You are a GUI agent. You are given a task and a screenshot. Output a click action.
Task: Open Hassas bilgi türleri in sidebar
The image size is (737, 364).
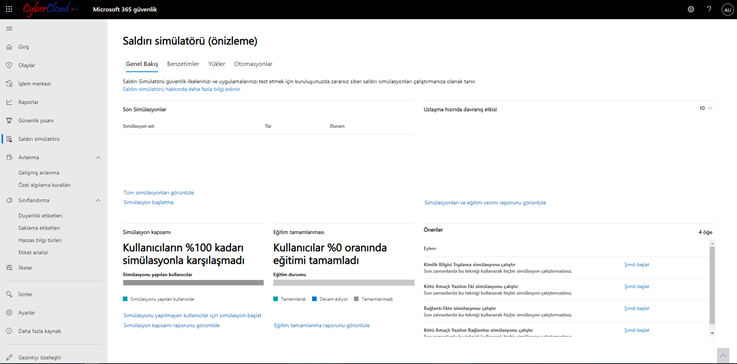tap(40, 240)
